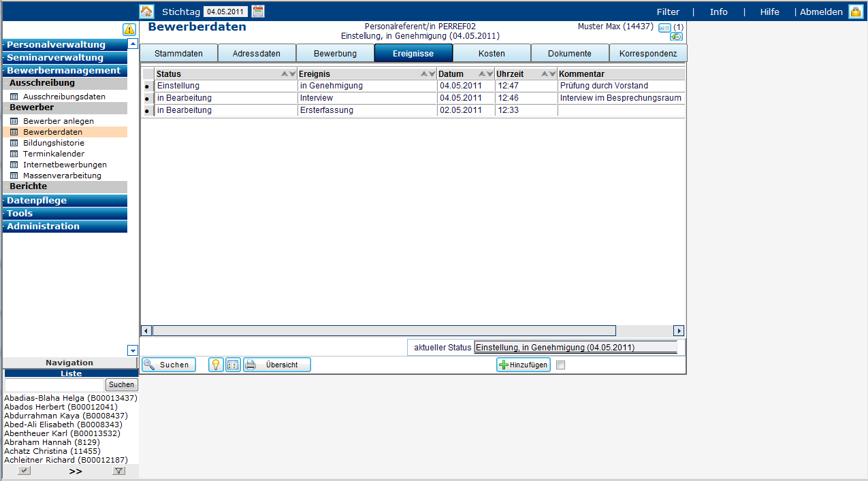
Task: Confirm selection with the checkmark icon under Liste
Action: [24, 471]
